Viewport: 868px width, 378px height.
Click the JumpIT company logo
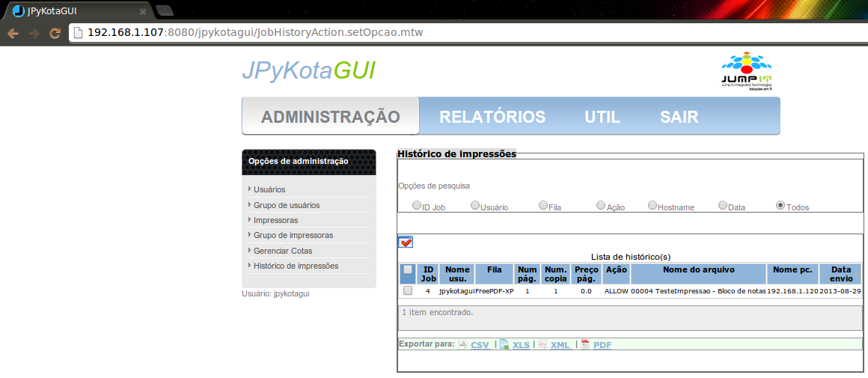(746, 71)
